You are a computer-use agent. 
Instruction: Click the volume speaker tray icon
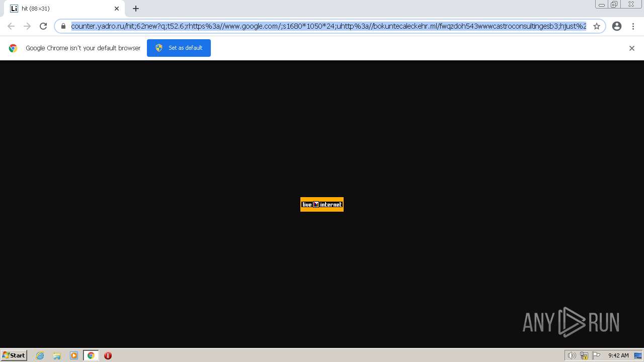(572, 355)
